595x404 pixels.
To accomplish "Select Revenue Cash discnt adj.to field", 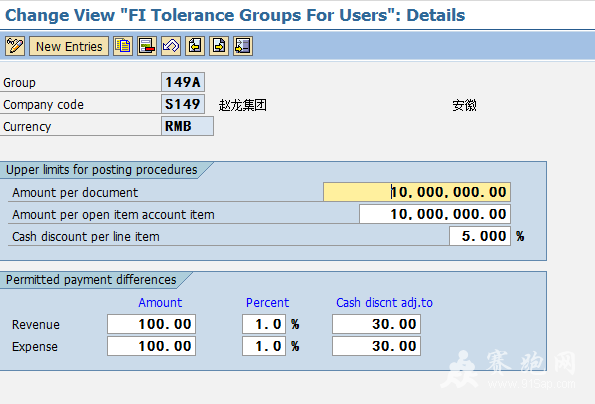I will tap(376, 324).
